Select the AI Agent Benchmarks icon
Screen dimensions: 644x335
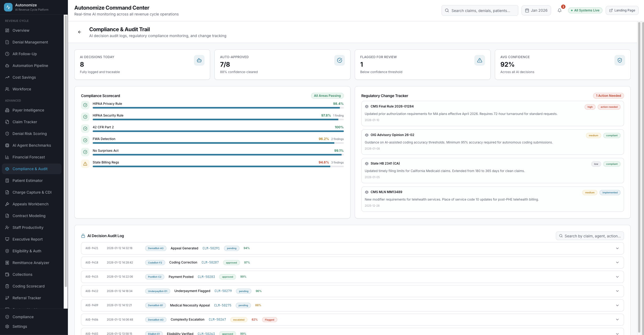point(7,145)
